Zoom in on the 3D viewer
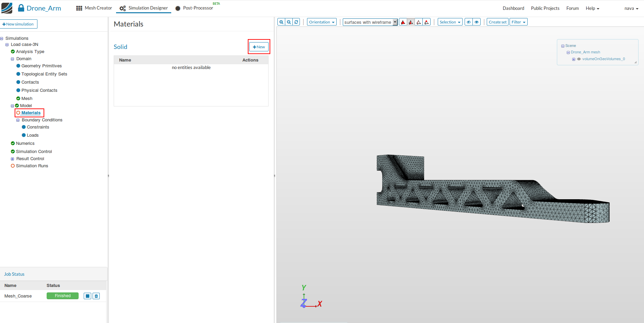 [281, 22]
